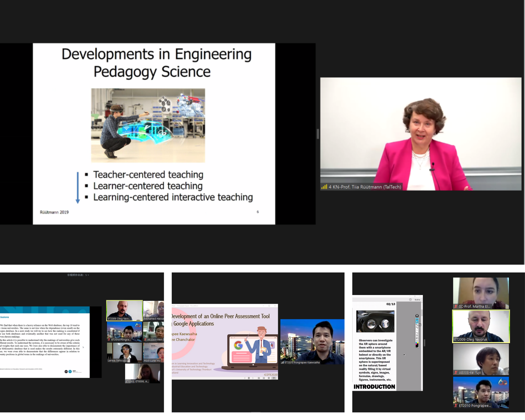
Task: Click the Войти sign-in button
Action: tap(417, 300)
